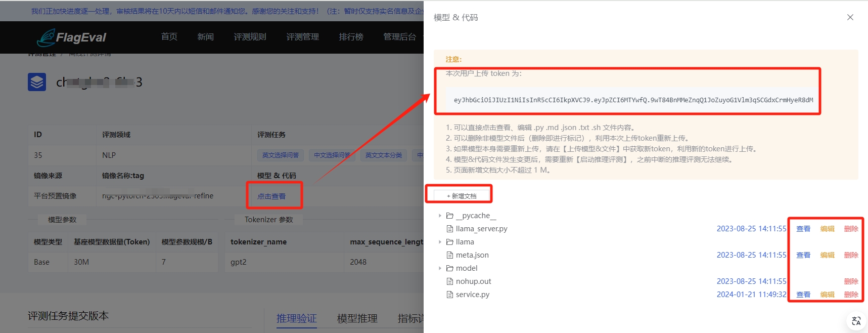Click the translate icon at bottom right

tap(856, 321)
